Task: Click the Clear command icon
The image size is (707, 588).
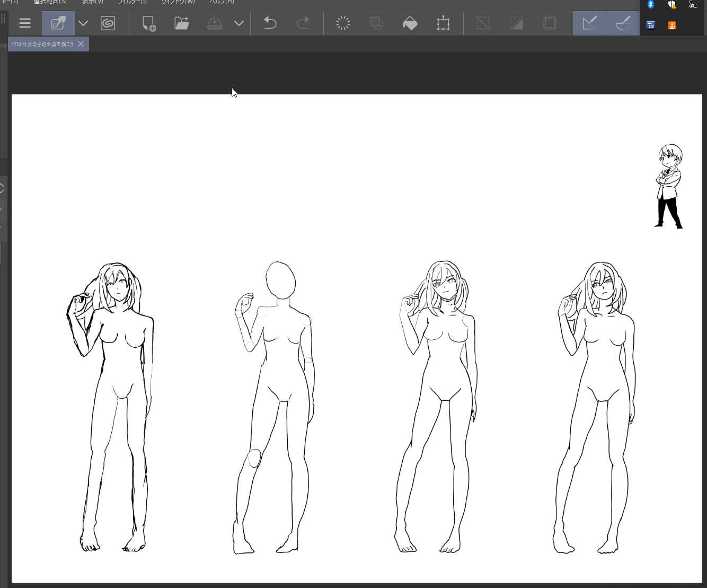Action: coord(343,23)
